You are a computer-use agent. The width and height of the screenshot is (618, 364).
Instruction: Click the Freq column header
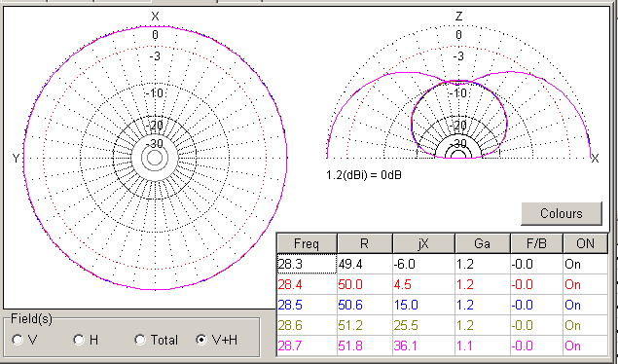(307, 244)
